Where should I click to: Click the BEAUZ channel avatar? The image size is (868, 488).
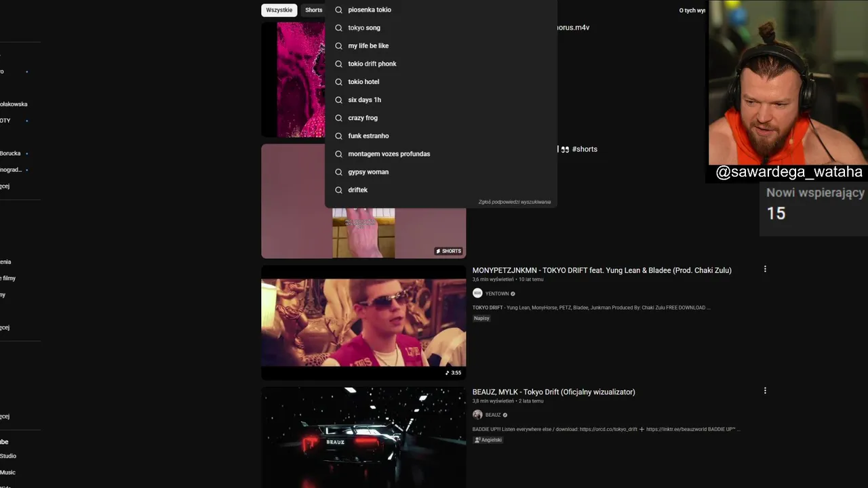tap(477, 415)
